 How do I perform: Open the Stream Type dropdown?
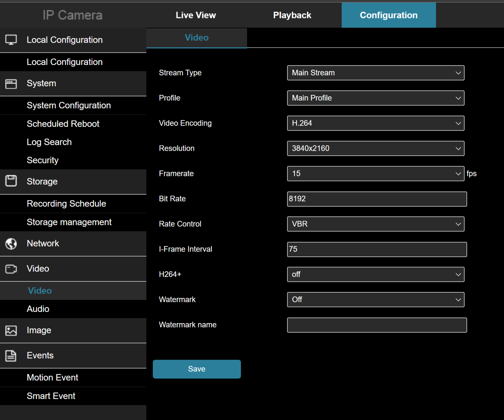coord(375,73)
